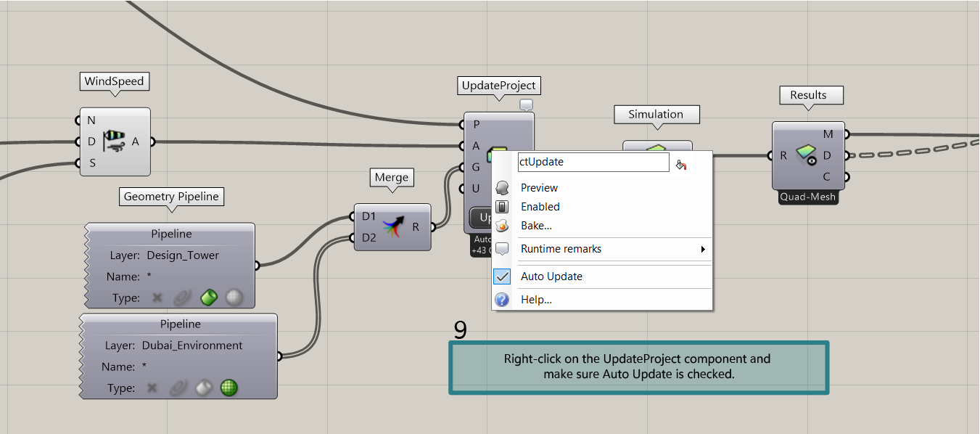Uncheck the Auto Update checkmark
Image resolution: width=980 pixels, height=434 pixels.
[x=502, y=277]
